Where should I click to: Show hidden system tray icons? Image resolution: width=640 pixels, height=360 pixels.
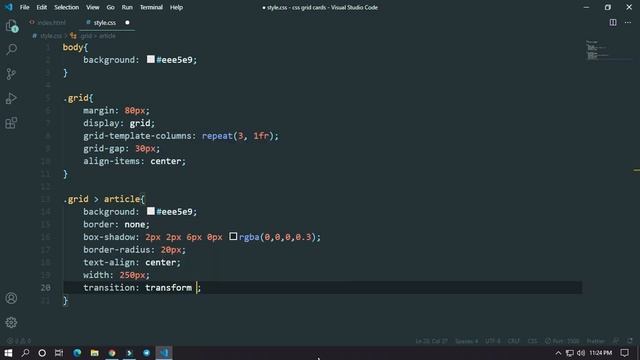[558, 353]
